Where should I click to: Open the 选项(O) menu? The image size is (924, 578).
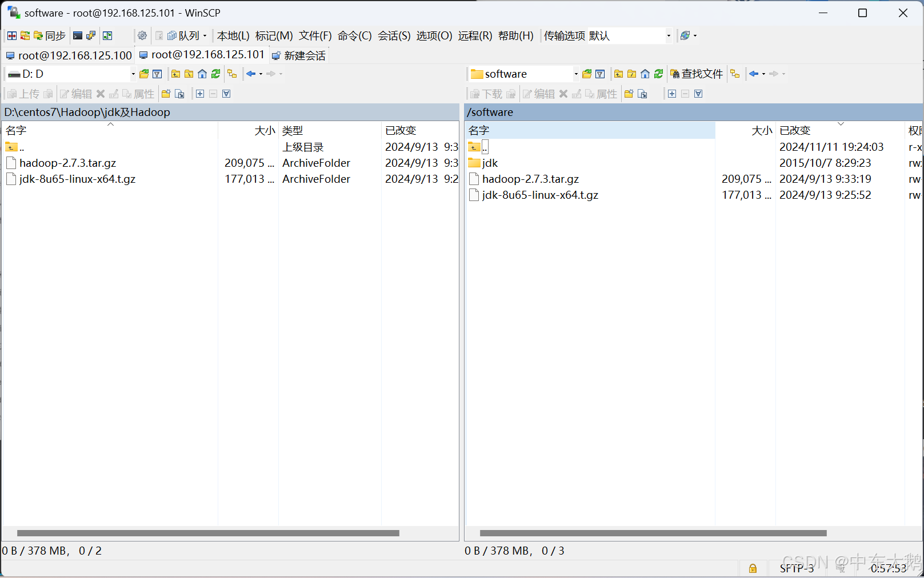(434, 36)
